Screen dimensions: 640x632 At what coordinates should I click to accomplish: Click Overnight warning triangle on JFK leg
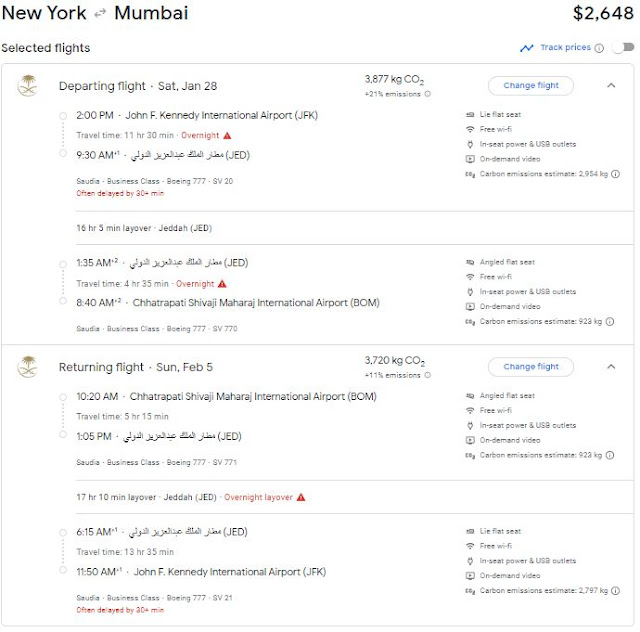click(x=227, y=135)
